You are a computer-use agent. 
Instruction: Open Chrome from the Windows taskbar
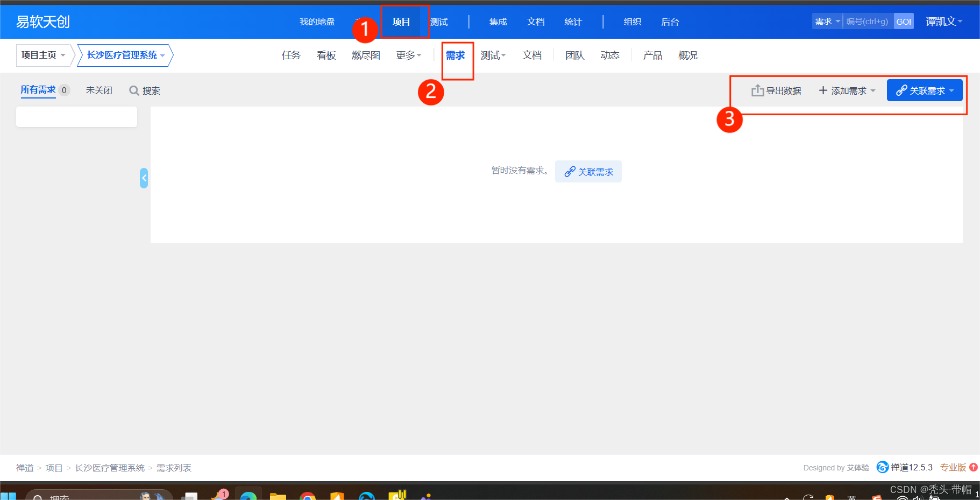[x=308, y=496]
